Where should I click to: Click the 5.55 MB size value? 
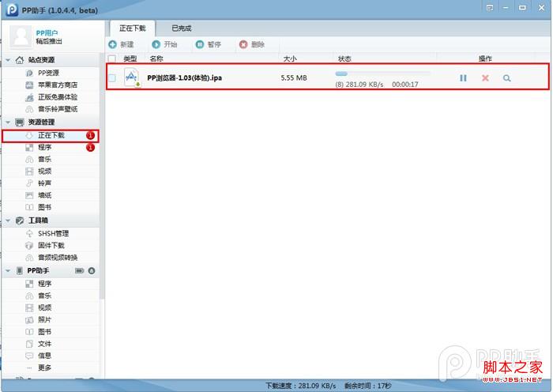tap(294, 77)
